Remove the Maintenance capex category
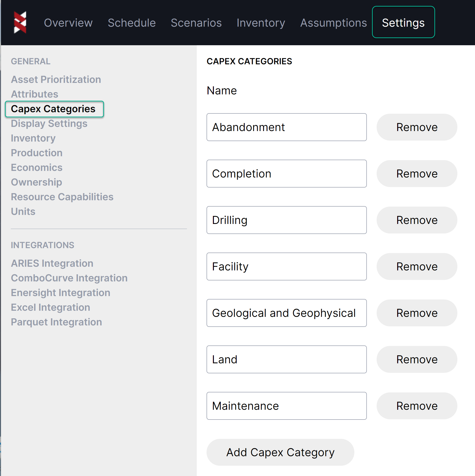This screenshot has width=475, height=476. pyautogui.click(x=416, y=406)
